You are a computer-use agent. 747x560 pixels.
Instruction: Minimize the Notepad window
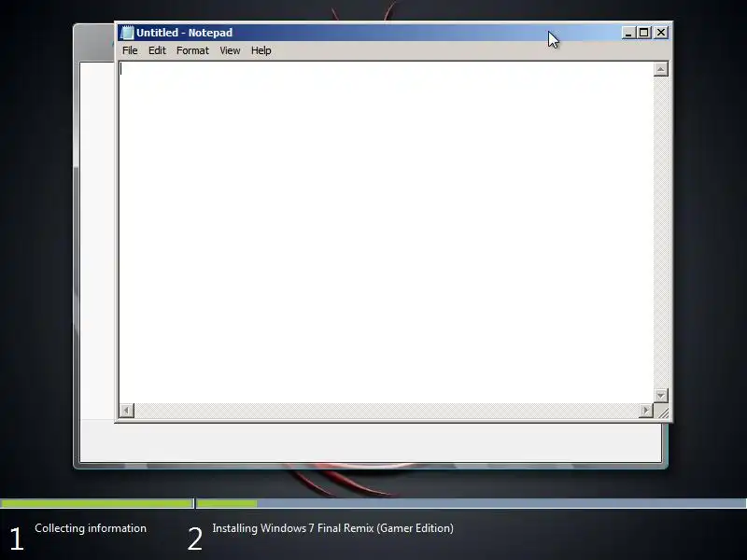(x=628, y=33)
